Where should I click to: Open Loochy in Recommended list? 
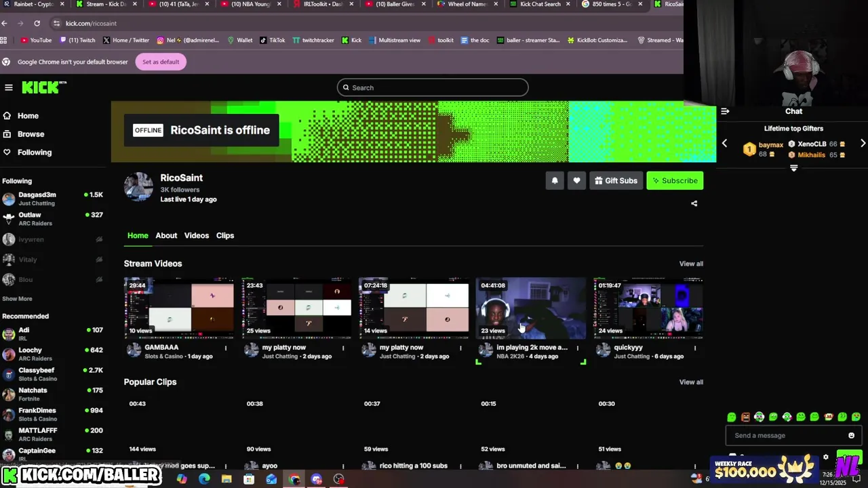click(52, 354)
